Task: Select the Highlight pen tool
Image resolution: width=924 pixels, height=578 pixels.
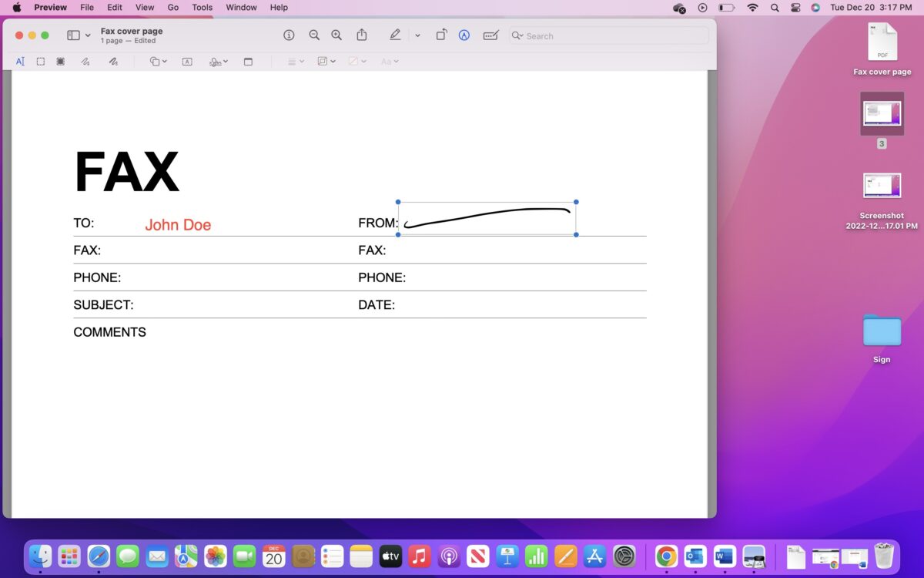Action: coord(395,35)
